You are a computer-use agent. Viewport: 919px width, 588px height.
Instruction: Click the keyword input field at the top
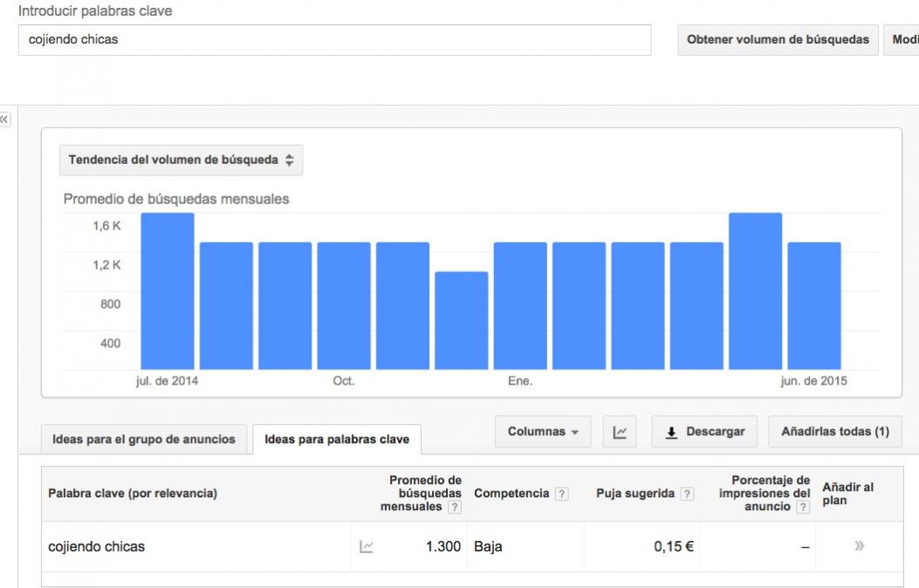tap(334, 39)
